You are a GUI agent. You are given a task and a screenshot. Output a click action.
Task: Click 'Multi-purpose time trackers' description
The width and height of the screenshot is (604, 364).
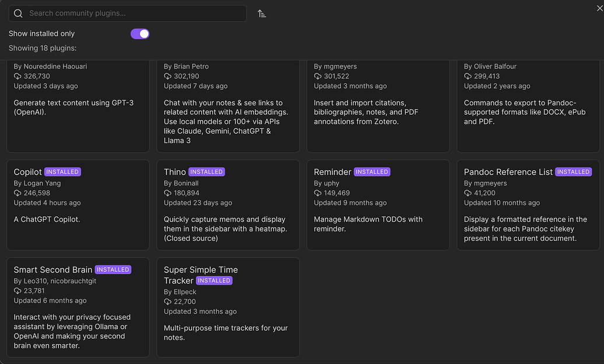(226, 333)
